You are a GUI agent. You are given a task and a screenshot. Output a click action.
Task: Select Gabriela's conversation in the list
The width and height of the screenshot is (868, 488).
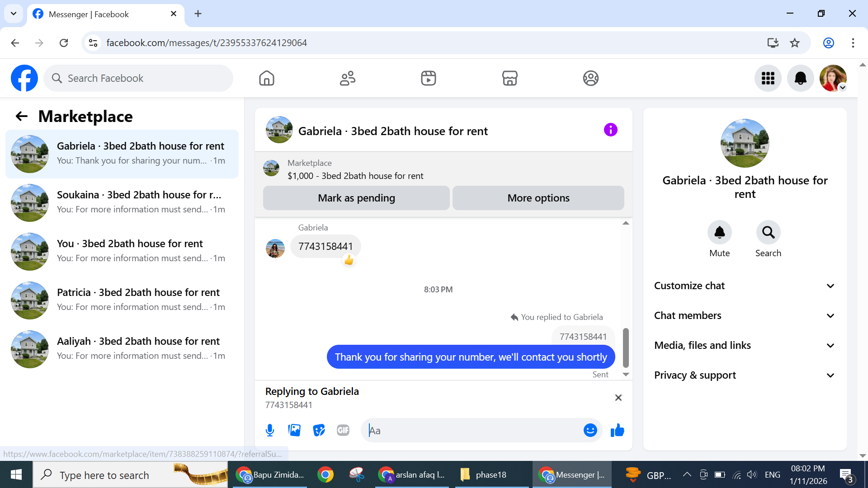[122, 154]
